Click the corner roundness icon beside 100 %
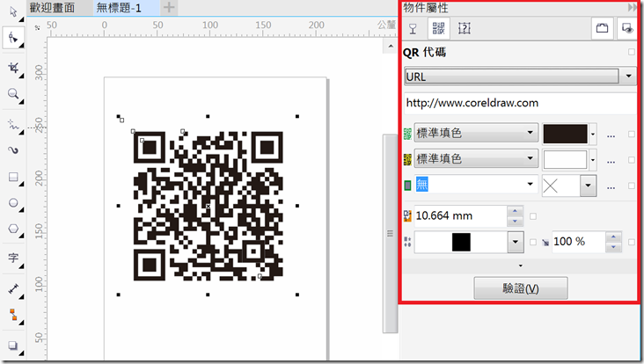 (x=545, y=243)
